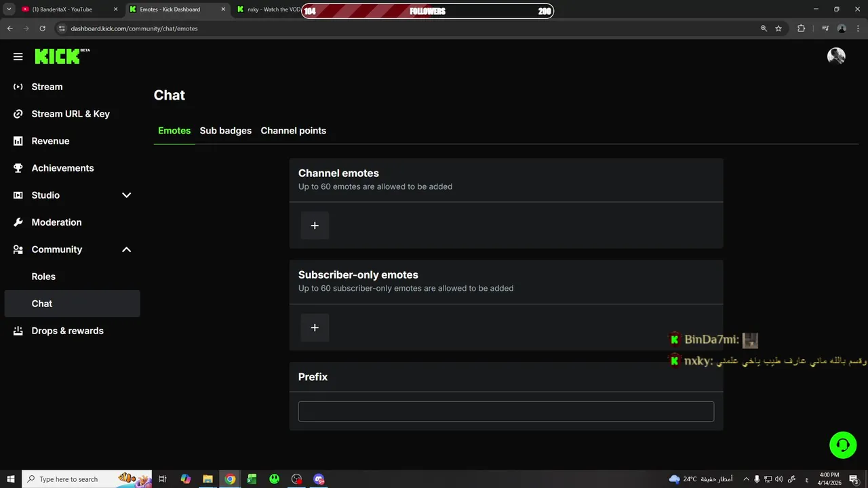Click the Studio icon in sidebar
The height and width of the screenshot is (488, 868).
(18, 195)
